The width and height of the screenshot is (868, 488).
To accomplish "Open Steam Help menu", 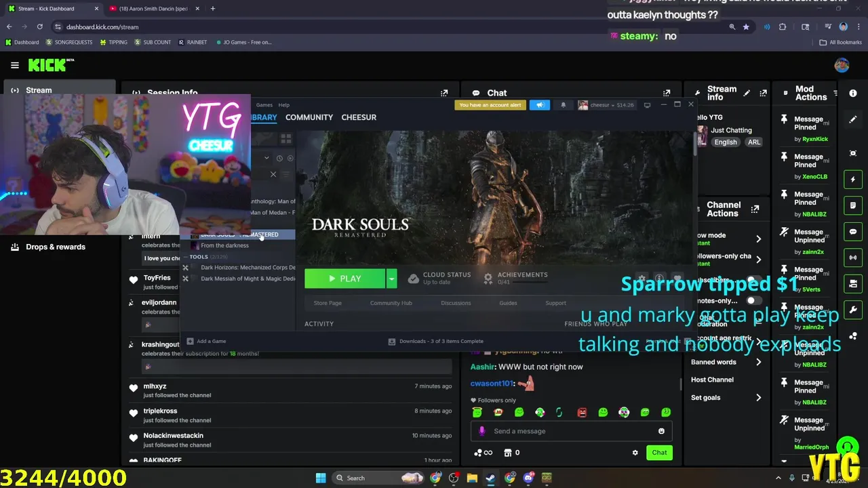I will tap(284, 105).
